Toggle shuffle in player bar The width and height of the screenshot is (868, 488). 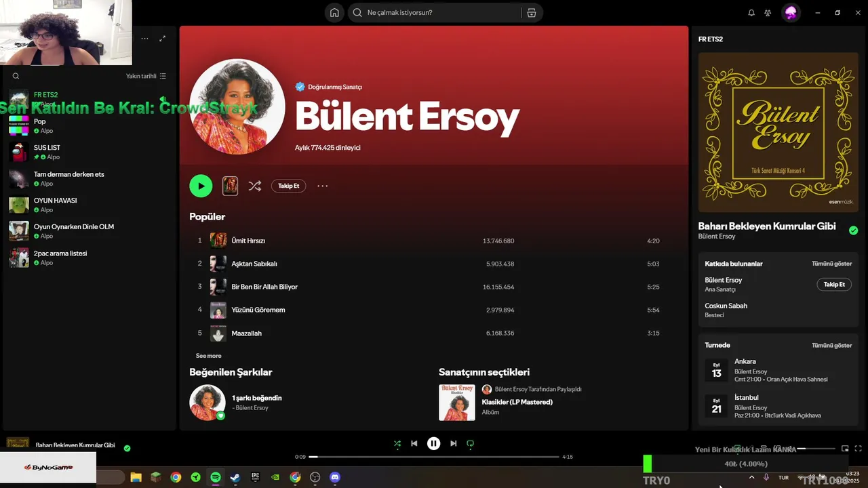[397, 443]
